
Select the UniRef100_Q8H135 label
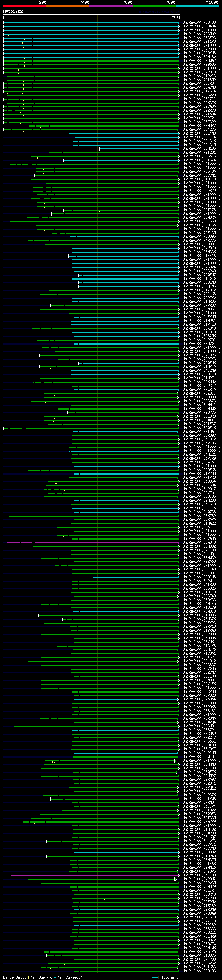coord(199,149)
